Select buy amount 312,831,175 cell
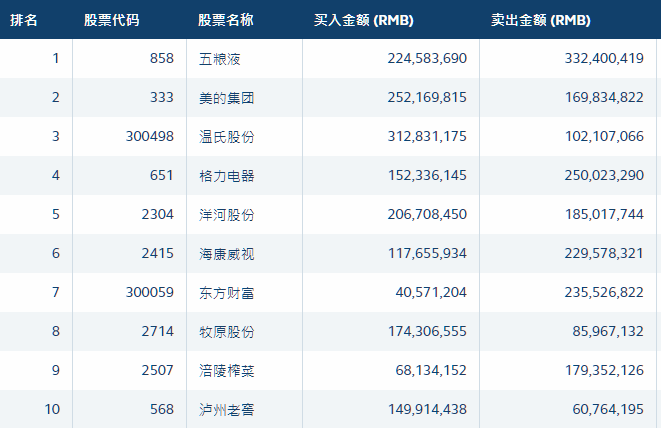 [x=427, y=137]
